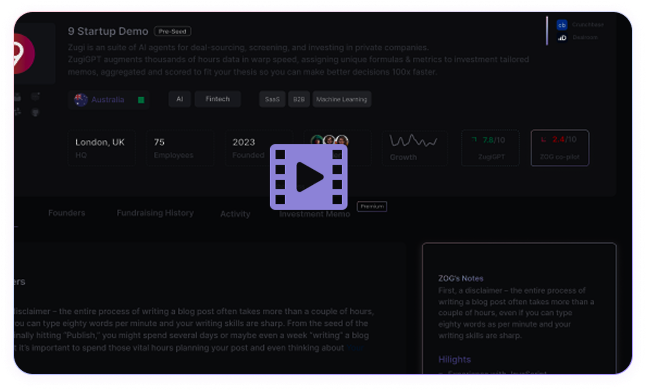Click the team member avatars

[329, 140]
